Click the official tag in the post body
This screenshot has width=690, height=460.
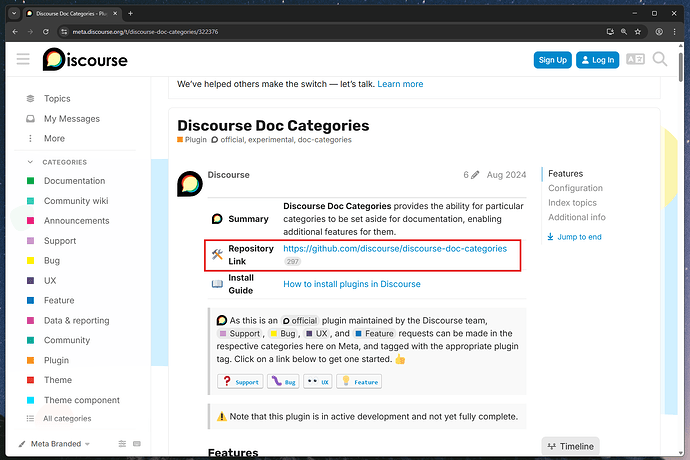pyautogui.click(x=300, y=320)
